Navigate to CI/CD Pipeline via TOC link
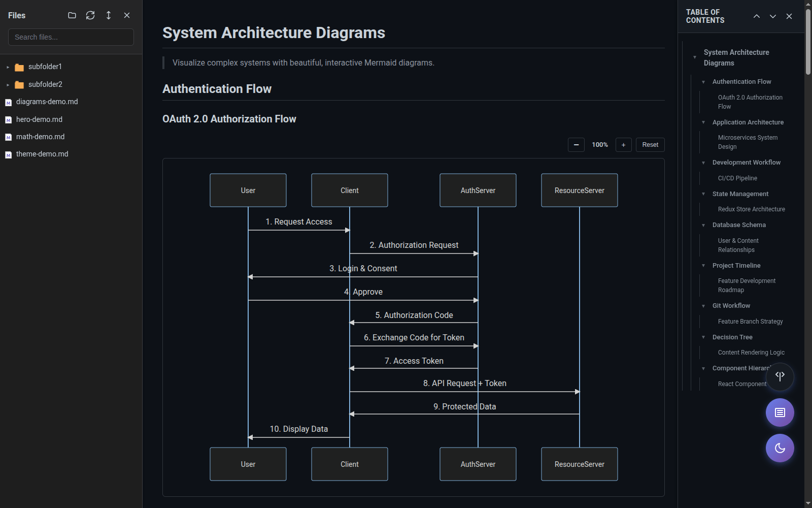The width and height of the screenshot is (812, 508). click(x=737, y=178)
